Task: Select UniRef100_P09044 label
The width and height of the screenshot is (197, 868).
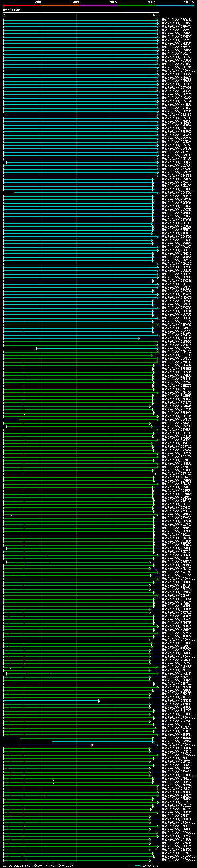Action: (177, 182)
